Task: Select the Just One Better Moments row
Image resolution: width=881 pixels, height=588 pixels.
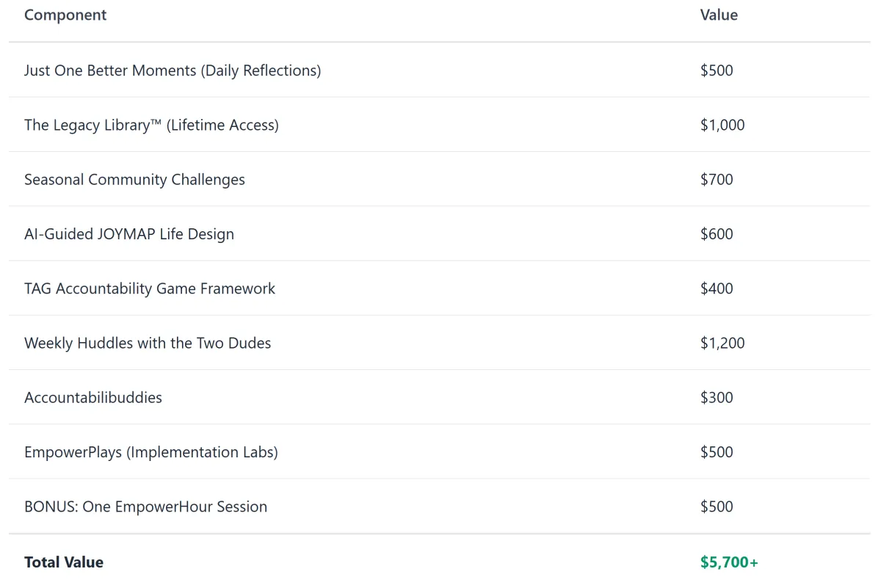Action: (x=440, y=70)
